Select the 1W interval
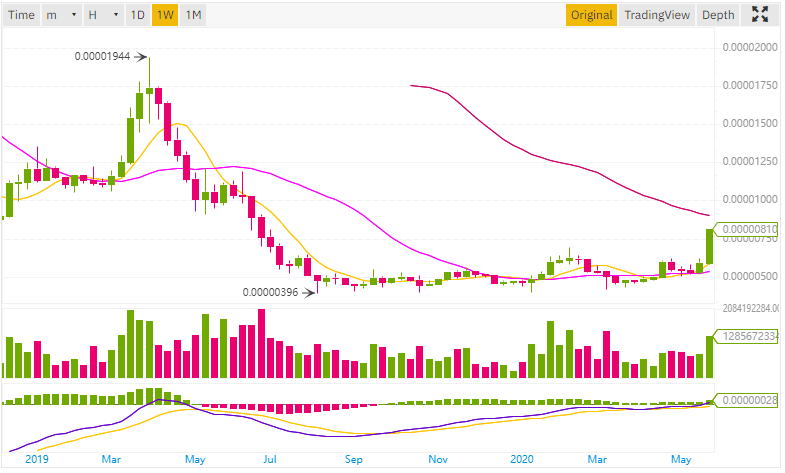Viewport: 785px width, 473px height. tap(165, 15)
